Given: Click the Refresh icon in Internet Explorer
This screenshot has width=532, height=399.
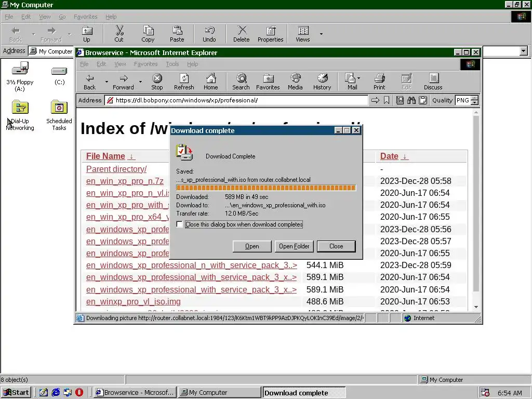Looking at the screenshot, I should tap(184, 82).
